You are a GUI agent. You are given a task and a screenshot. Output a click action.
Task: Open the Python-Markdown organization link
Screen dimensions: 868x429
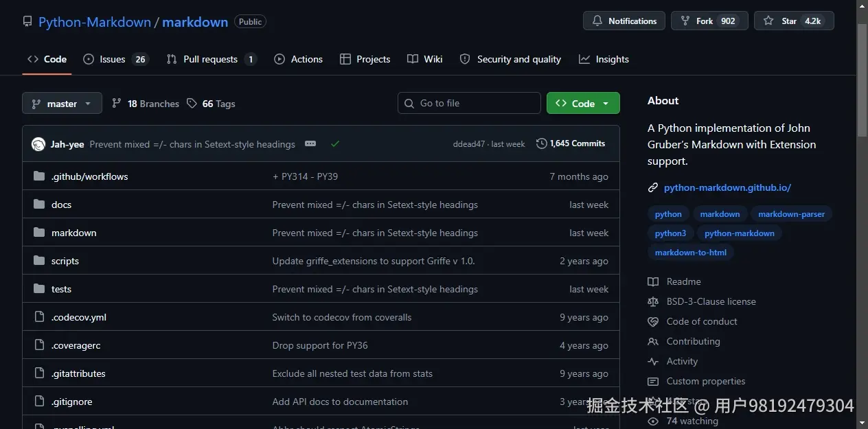click(x=95, y=22)
